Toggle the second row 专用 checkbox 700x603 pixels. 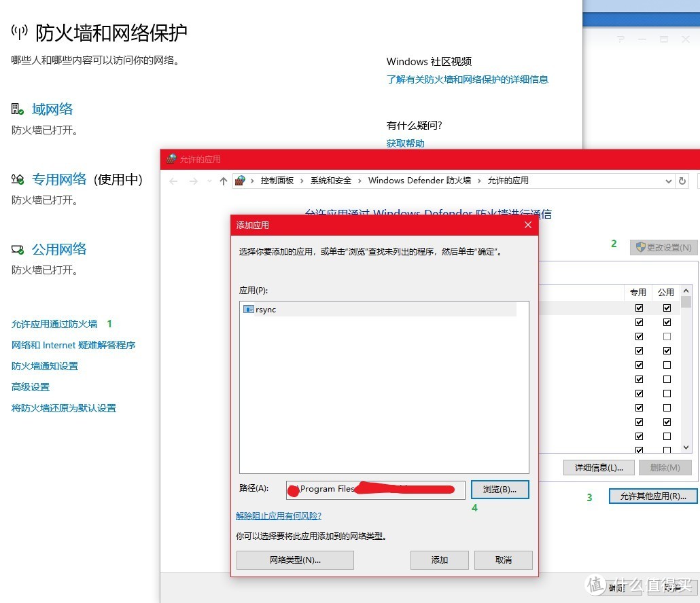point(640,322)
